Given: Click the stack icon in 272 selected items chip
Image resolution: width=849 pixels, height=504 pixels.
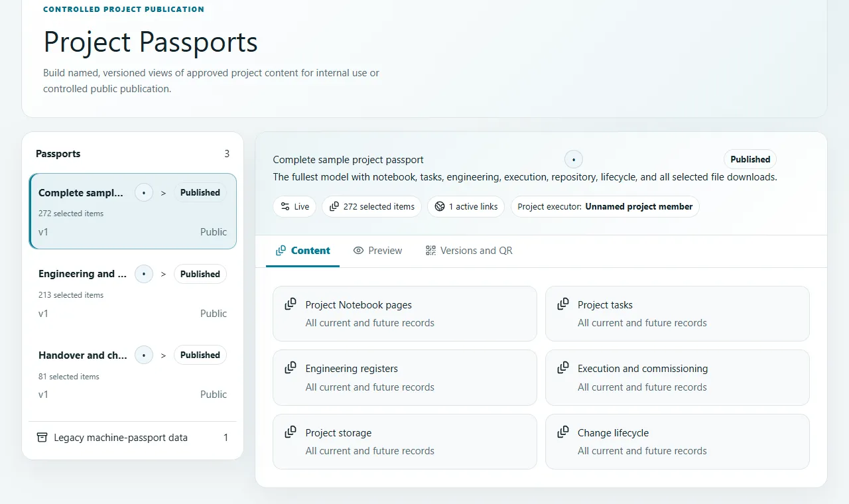Looking at the screenshot, I should click(x=334, y=206).
